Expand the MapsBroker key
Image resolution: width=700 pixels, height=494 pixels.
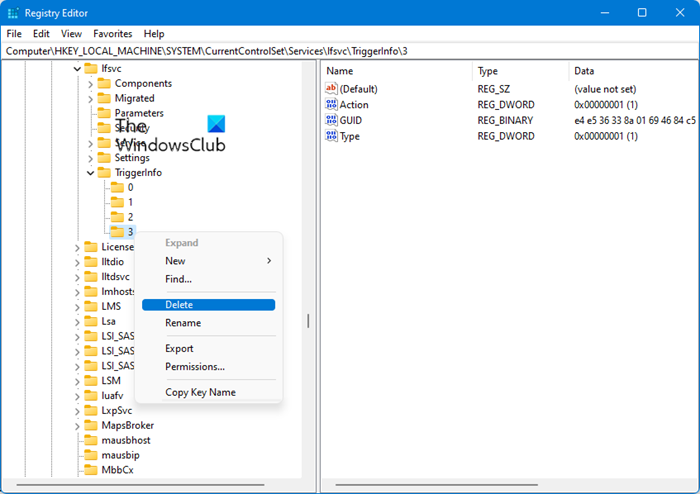coord(77,426)
